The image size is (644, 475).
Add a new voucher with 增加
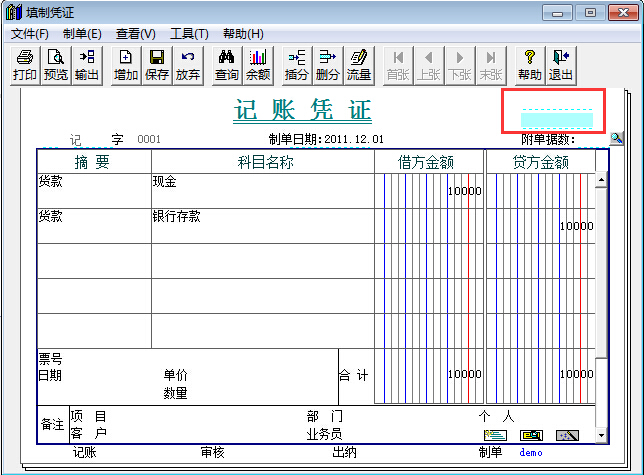(126, 65)
